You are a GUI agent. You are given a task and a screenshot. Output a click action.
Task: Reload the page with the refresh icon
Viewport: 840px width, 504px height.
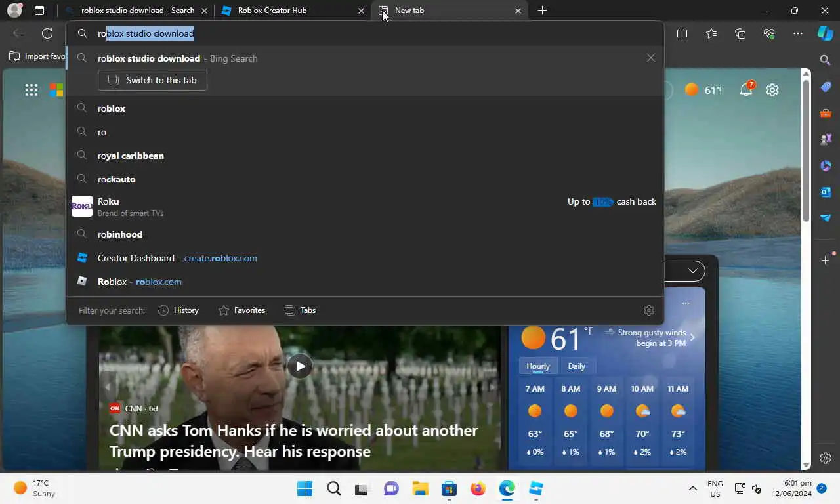pos(47,33)
